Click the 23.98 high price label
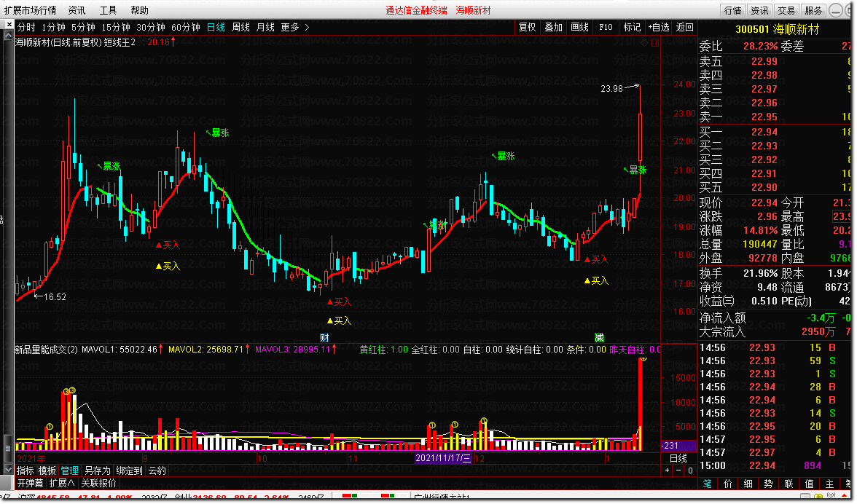 (611, 88)
